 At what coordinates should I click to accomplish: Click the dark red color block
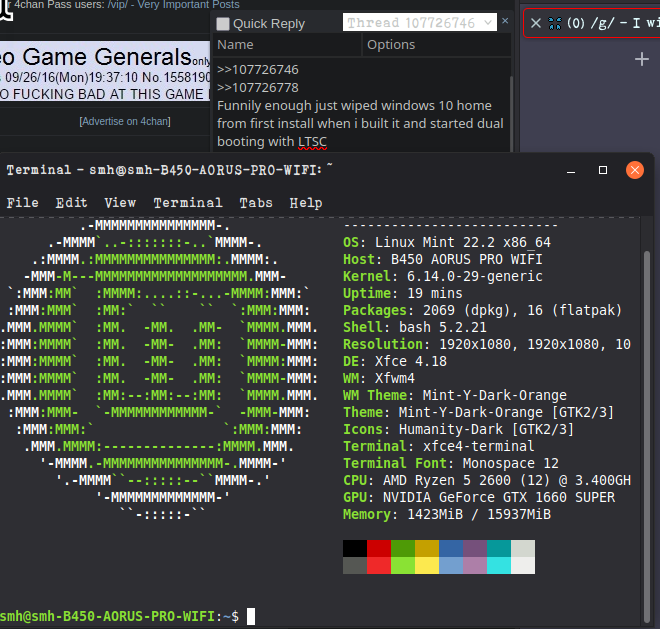coord(379,549)
